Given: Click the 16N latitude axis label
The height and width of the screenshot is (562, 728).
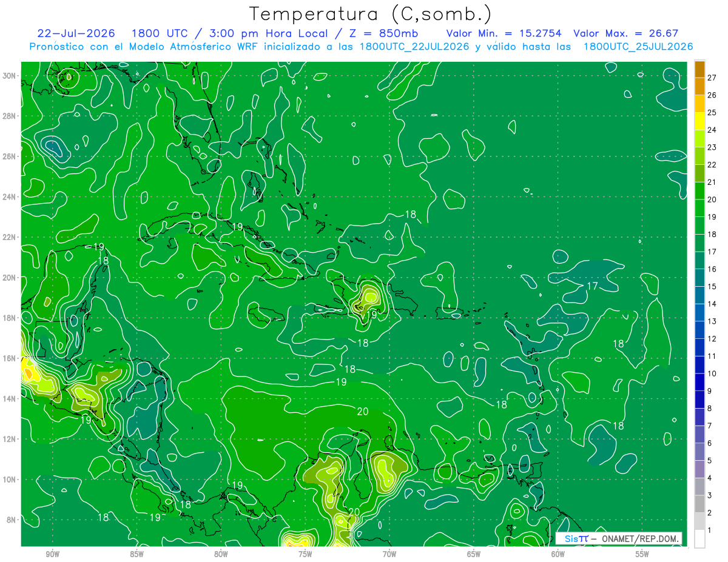Looking at the screenshot, I should 10,358.
